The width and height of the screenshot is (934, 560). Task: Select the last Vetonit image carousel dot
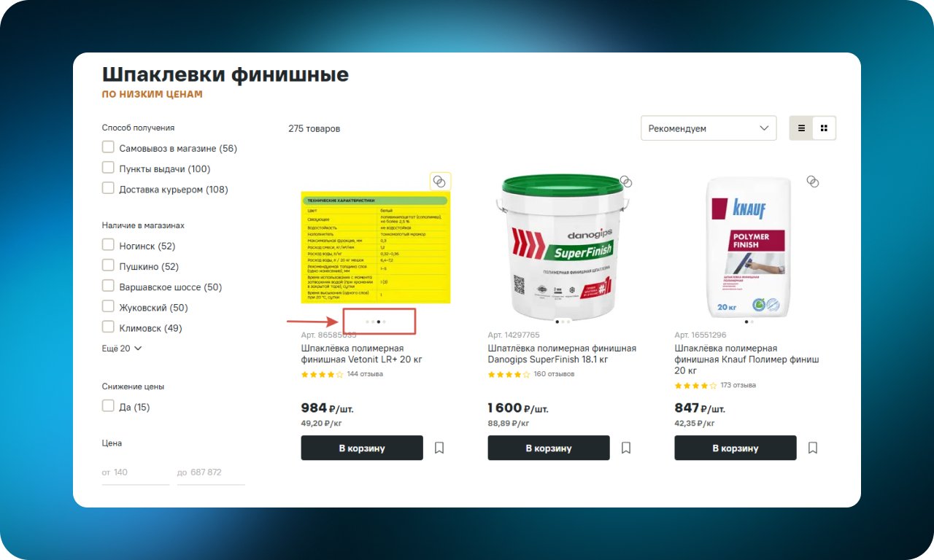385,322
